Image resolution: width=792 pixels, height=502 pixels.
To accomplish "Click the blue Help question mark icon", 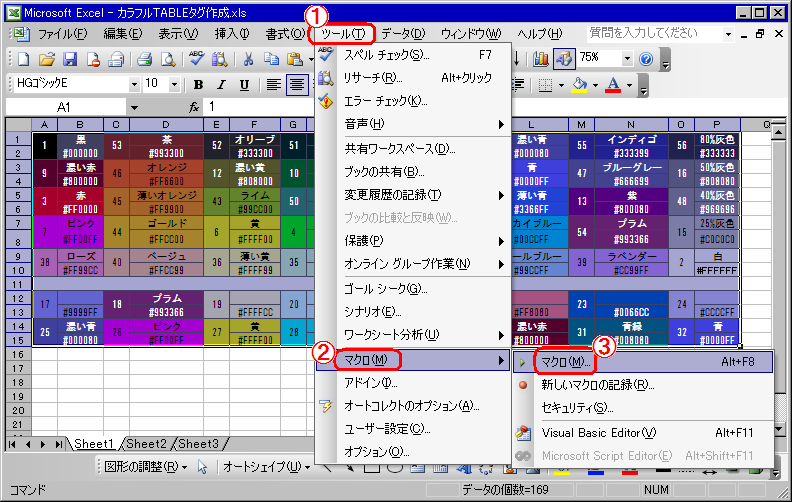I will (x=645, y=58).
